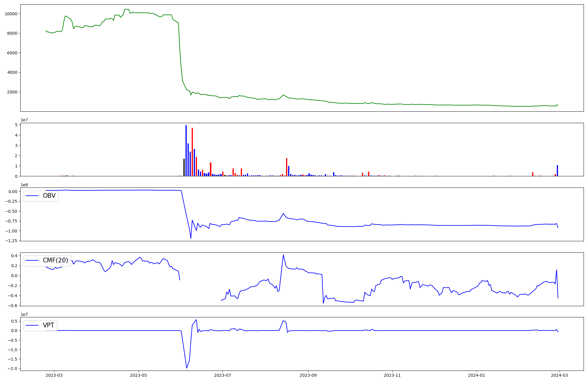Click the VPT legend label
The height and width of the screenshot is (382, 588).
(x=49, y=325)
